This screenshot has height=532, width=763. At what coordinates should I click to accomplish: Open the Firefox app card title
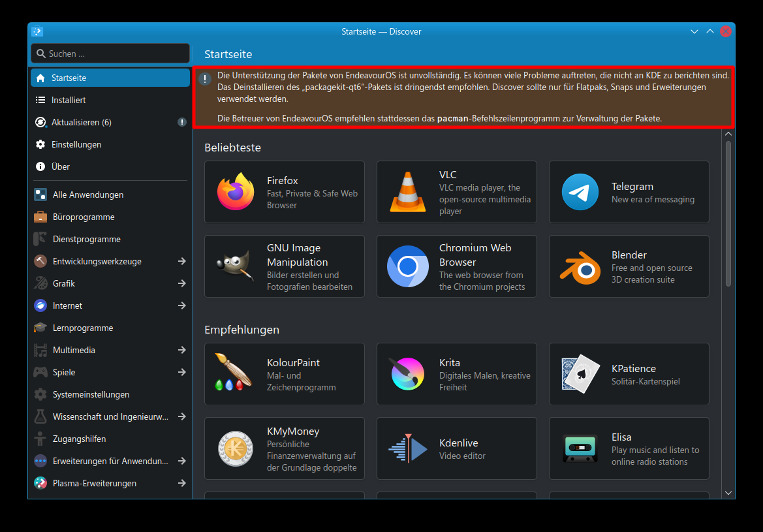(282, 181)
